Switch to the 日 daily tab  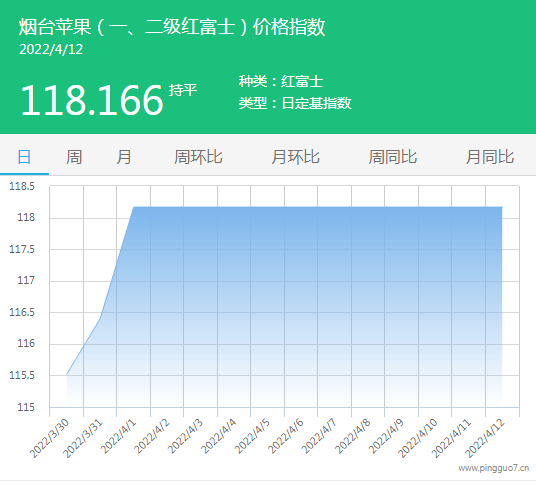coord(24,157)
